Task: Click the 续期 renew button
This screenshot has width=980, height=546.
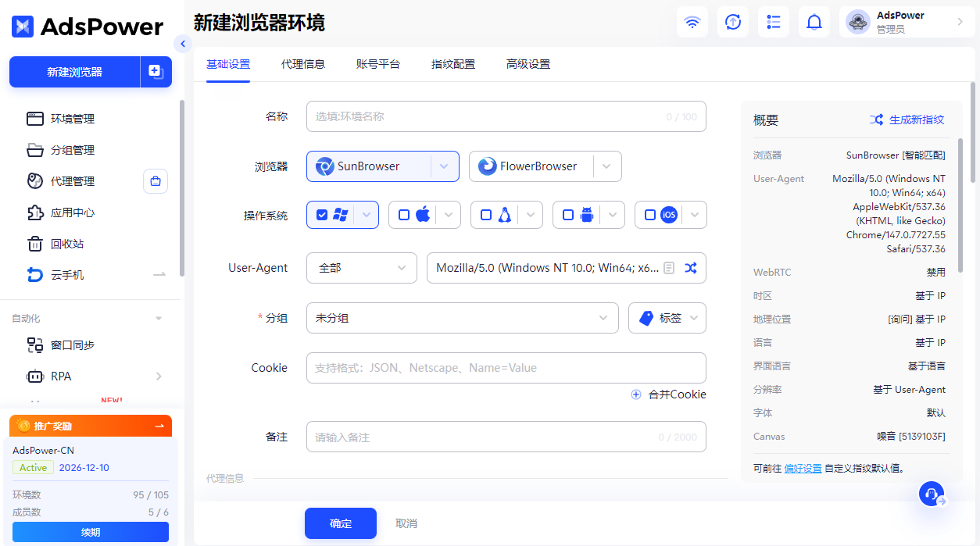Action: click(x=91, y=532)
